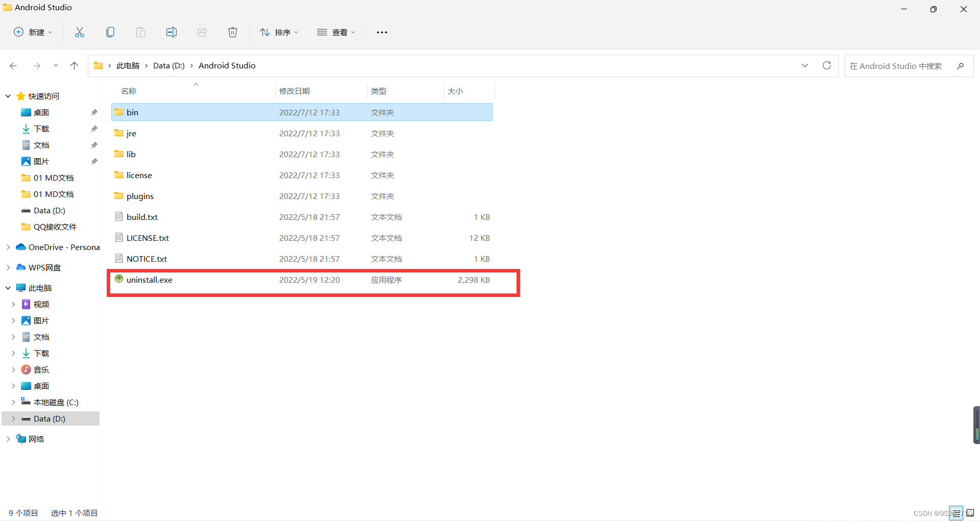The width and height of the screenshot is (980, 521).
Task: Open recent locations dropdown arrow
Action: coord(56,66)
